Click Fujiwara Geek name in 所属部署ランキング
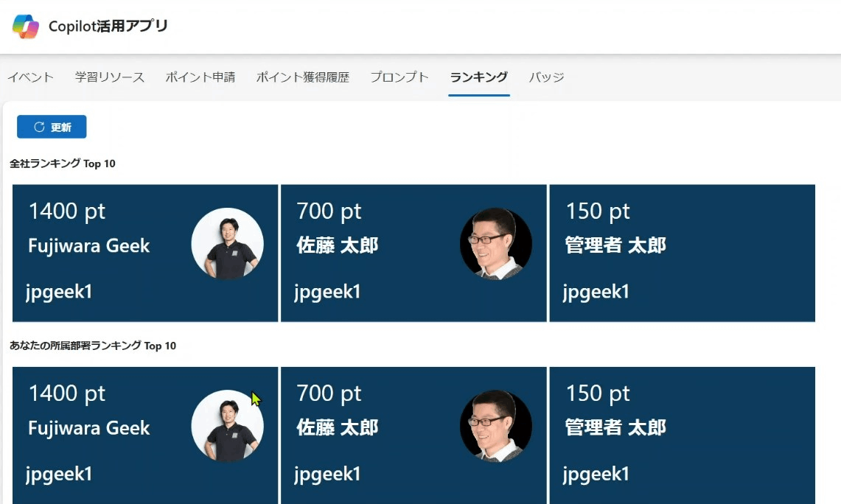 [x=89, y=428]
